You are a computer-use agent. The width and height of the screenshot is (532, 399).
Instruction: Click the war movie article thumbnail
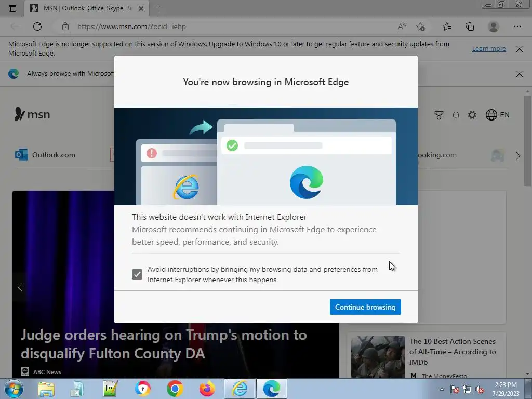[x=378, y=357]
